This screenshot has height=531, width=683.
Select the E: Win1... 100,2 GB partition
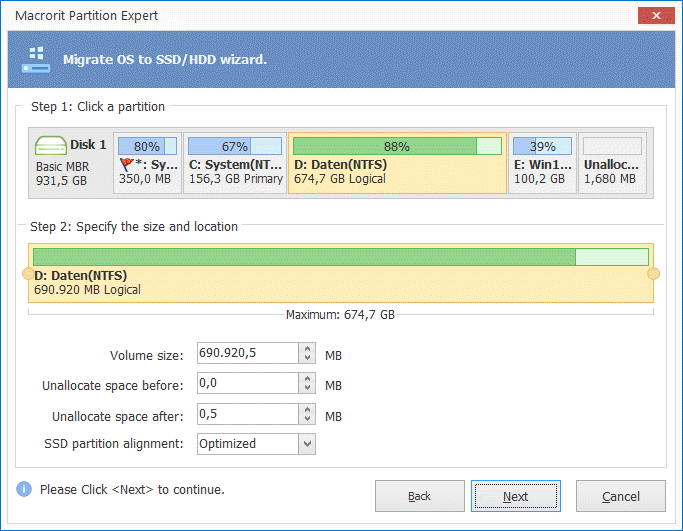pyautogui.click(x=542, y=163)
